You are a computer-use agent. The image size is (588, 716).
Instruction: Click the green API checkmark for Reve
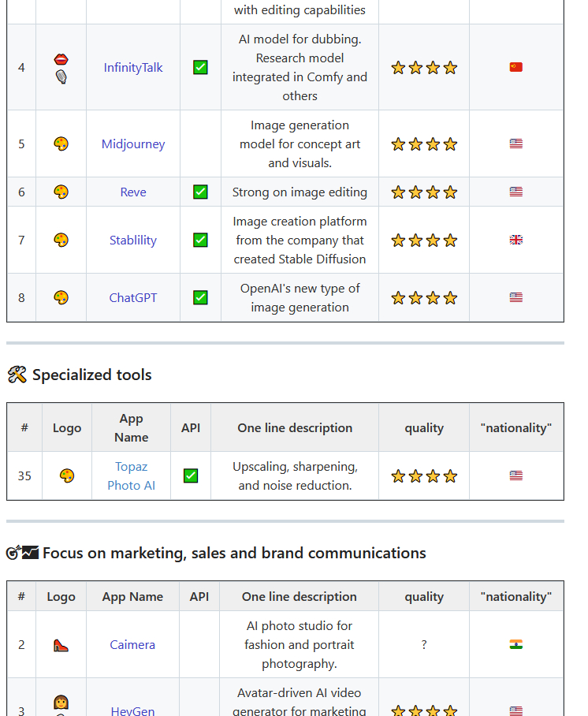(200, 192)
